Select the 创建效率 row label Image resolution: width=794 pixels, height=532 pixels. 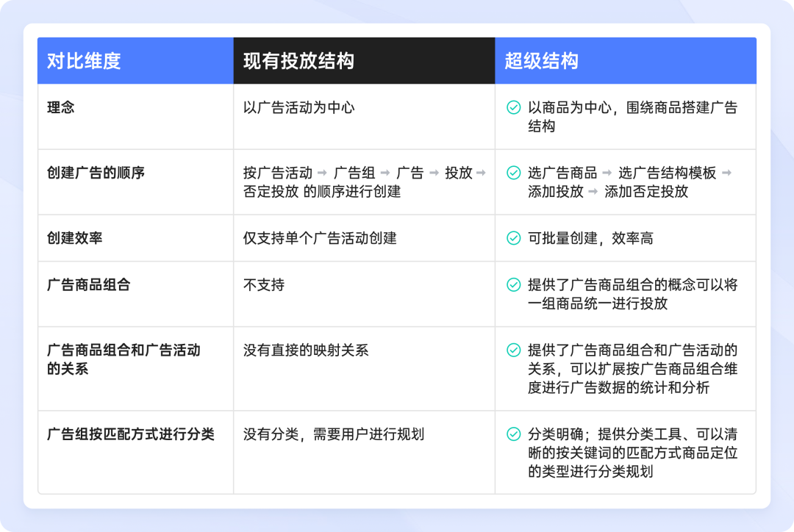coord(76,237)
